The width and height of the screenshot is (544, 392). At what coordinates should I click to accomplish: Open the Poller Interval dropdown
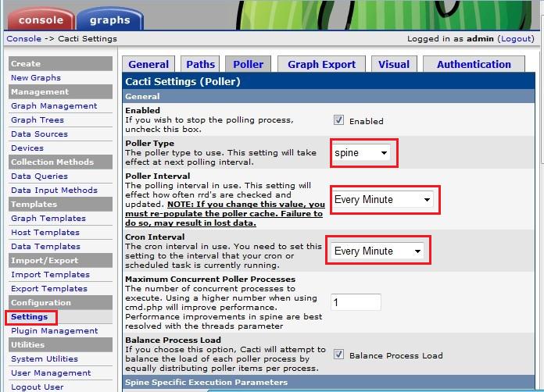click(383, 200)
